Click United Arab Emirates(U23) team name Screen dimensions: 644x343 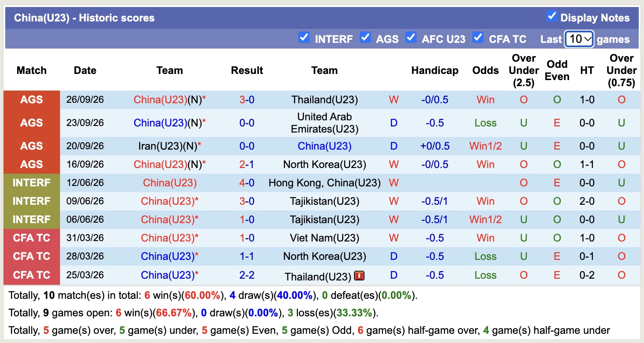click(x=325, y=123)
